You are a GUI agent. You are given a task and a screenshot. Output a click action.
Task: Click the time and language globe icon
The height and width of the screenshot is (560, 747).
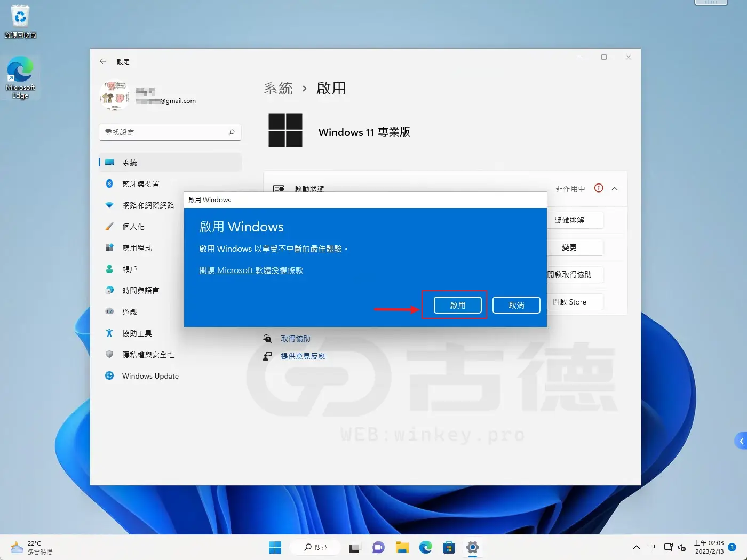109,290
